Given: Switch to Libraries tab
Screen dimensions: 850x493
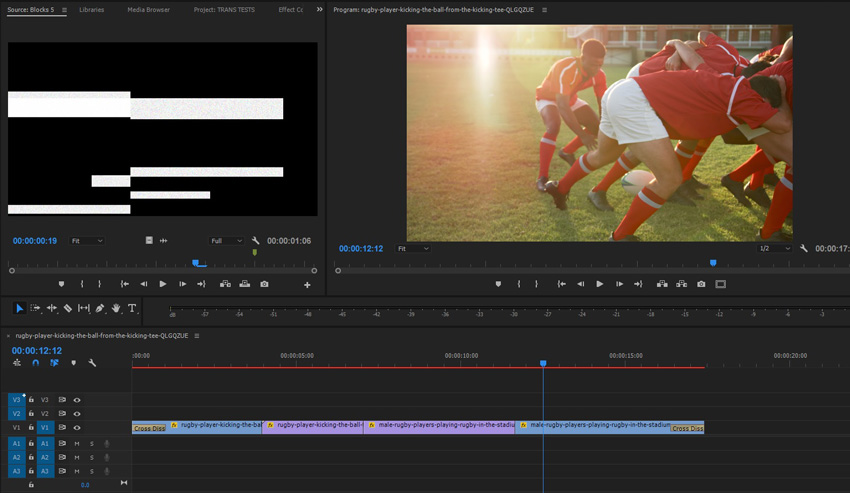Looking at the screenshot, I should tap(92, 10).
